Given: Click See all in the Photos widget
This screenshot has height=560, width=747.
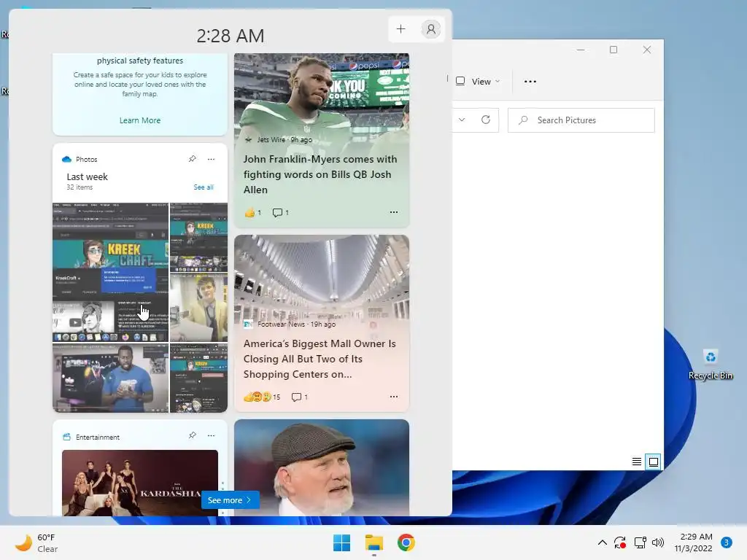Looking at the screenshot, I should [x=204, y=187].
